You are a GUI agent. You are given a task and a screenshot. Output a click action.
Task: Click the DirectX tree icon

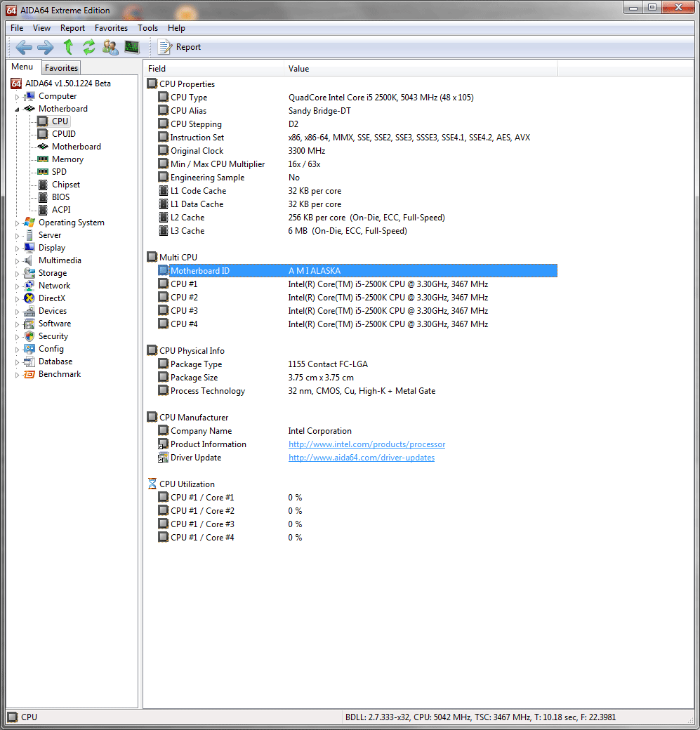[29, 298]
